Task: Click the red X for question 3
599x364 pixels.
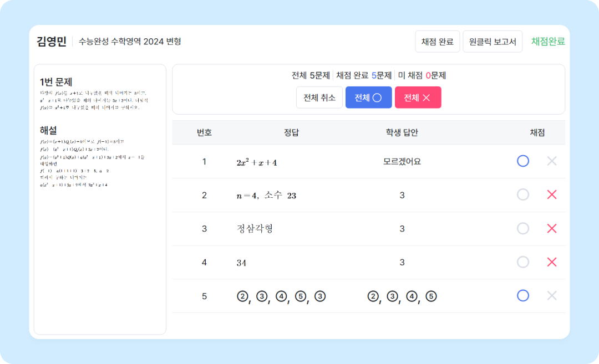Action: click(x=551, y=229)
